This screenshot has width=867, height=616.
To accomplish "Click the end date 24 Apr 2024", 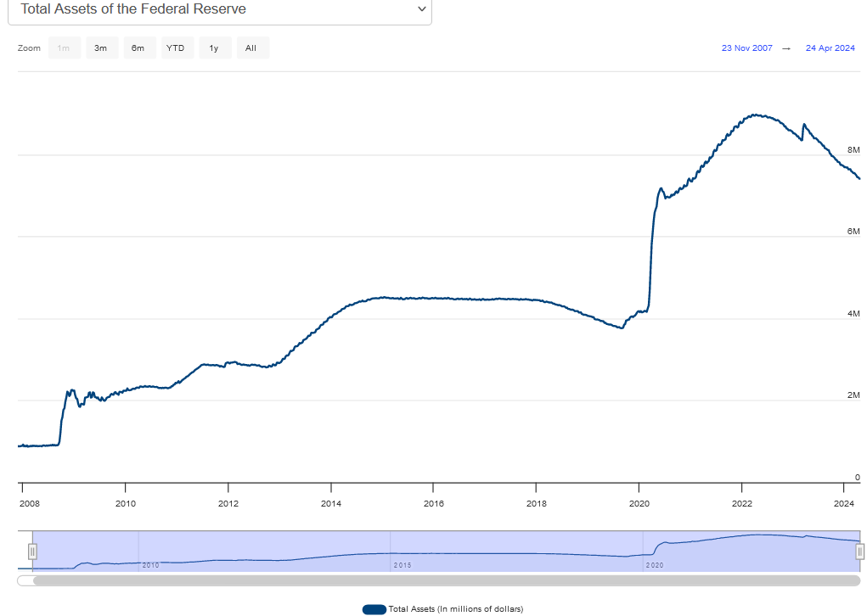I will pyautogui.click(x=830, y=48).
